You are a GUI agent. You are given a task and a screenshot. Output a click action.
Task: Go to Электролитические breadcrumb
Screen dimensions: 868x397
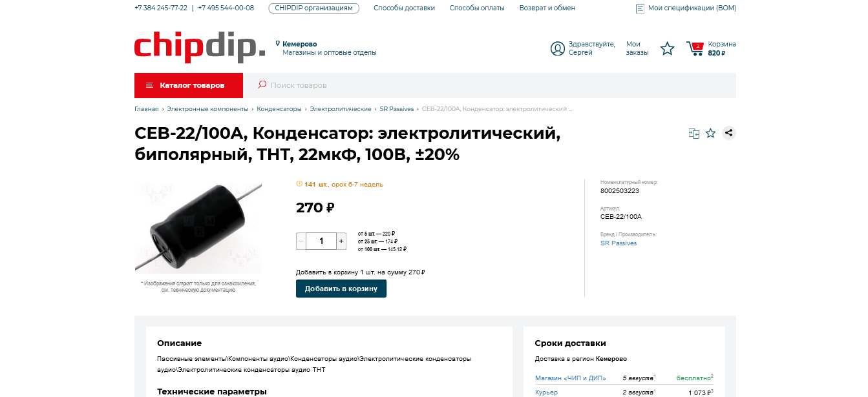pos(341,109)
